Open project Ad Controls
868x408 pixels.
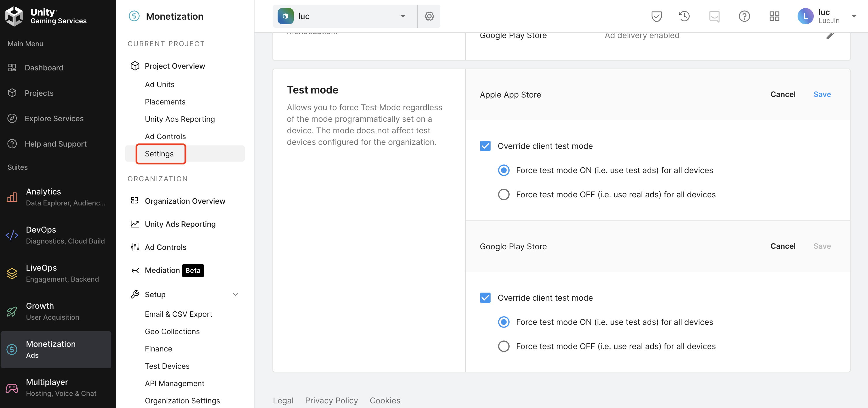tap(165, 136)
